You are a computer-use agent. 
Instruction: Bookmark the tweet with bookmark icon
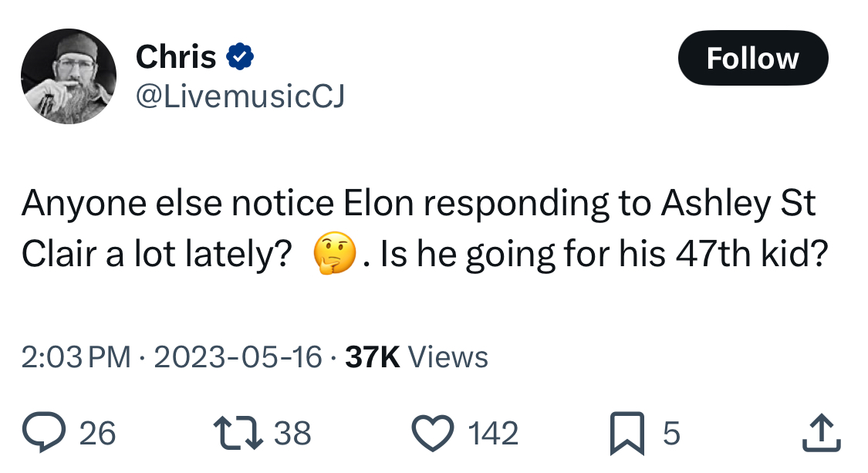627,433
